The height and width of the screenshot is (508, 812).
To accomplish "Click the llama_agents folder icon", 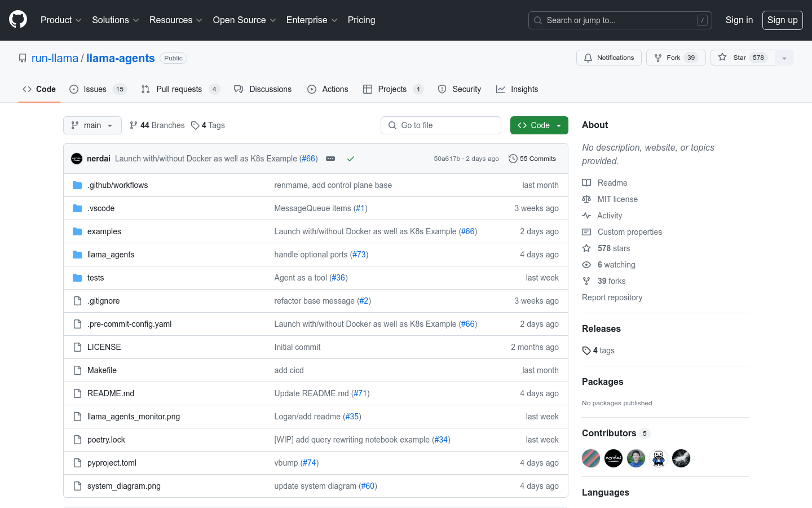I will click(77, 255).
